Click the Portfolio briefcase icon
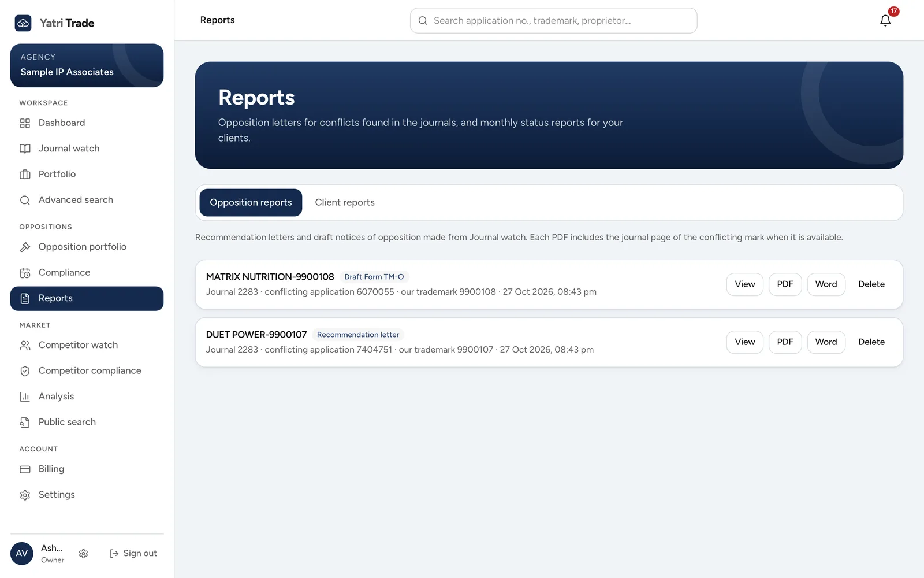Screen dimensions: 924x578 point(25,175)
